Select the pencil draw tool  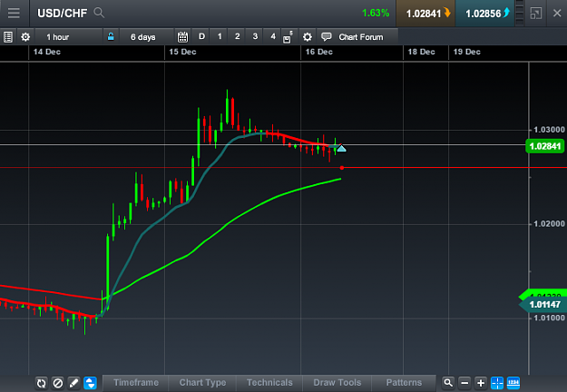pyautogui.click(x=73, y=383)
